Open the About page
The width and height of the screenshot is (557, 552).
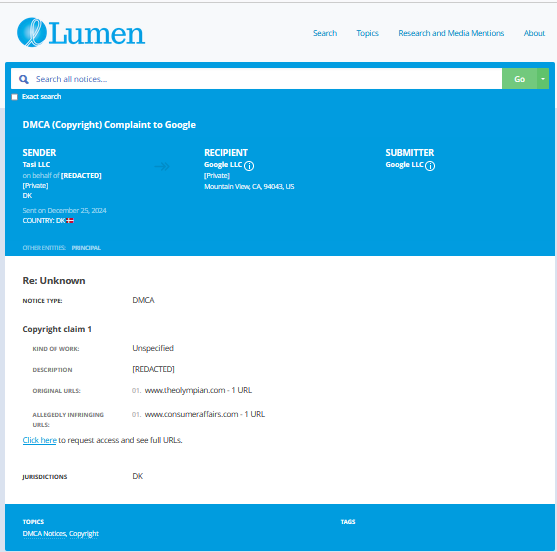click(x=534, y=33)
